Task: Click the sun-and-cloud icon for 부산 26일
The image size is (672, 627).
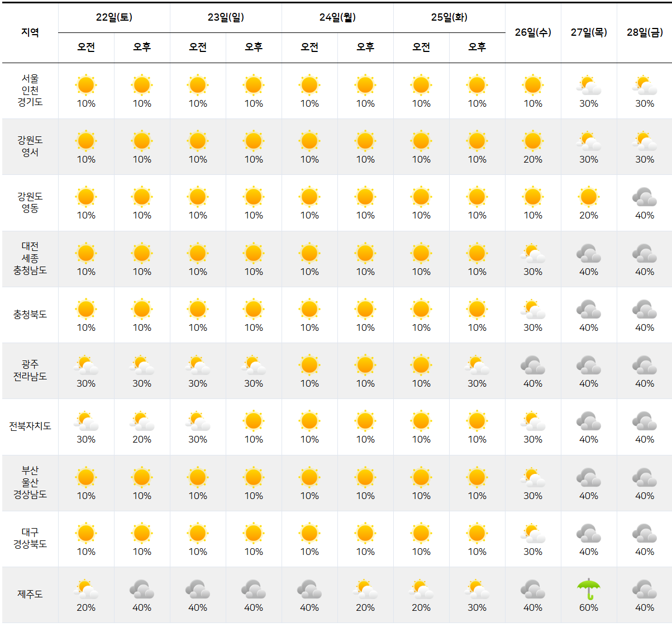Action: click(533, 478)
